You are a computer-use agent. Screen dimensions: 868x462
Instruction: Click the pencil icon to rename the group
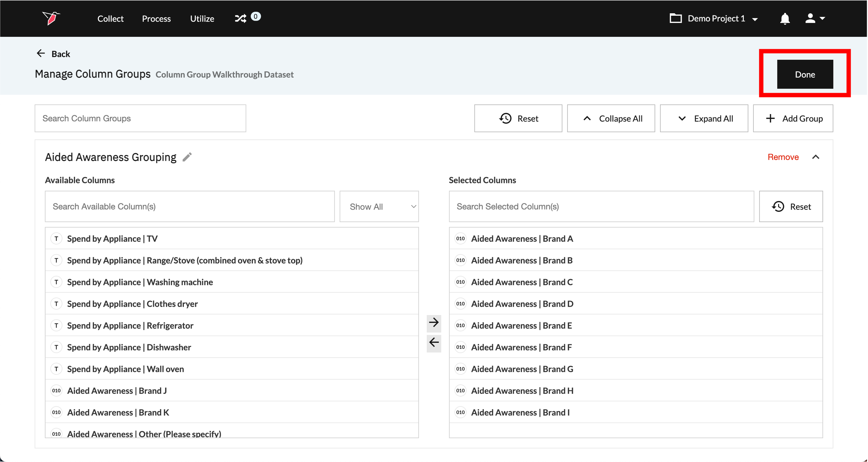(187, 157)
